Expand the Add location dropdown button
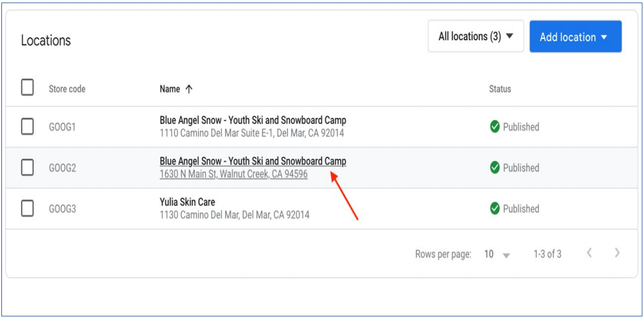This screenshot has width=644, height=317. [575, 37]
